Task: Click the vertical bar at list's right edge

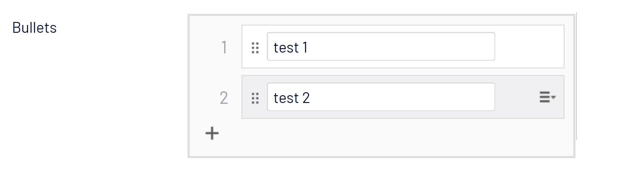Action: tap(576, 77)
